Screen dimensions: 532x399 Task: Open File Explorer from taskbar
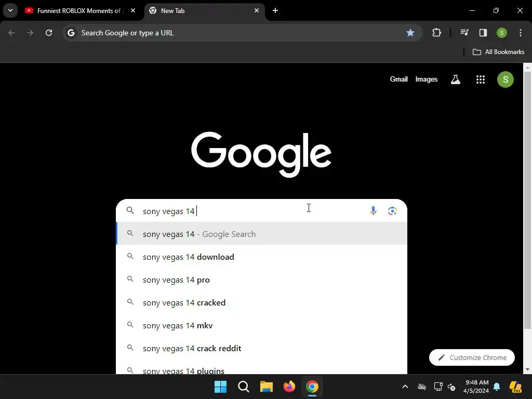(x=267, y=387)
